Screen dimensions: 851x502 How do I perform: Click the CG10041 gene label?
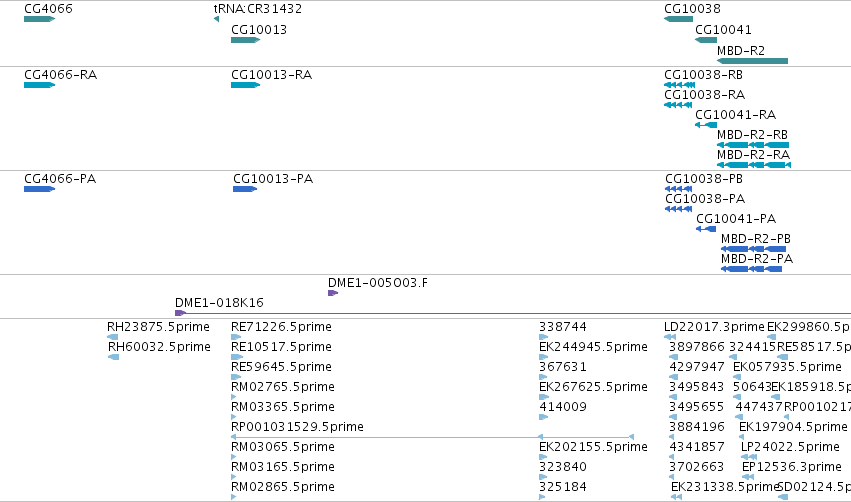[723, 30]
